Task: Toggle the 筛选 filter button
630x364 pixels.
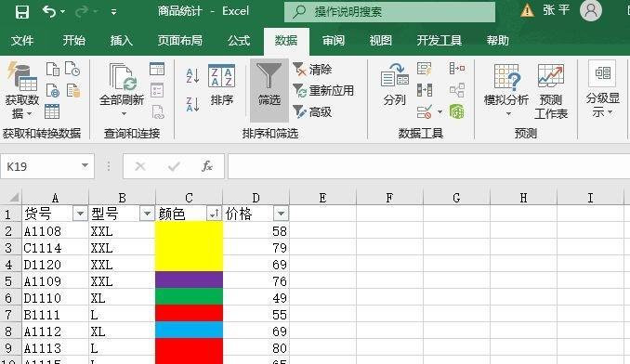Action: tap(269, 90)
